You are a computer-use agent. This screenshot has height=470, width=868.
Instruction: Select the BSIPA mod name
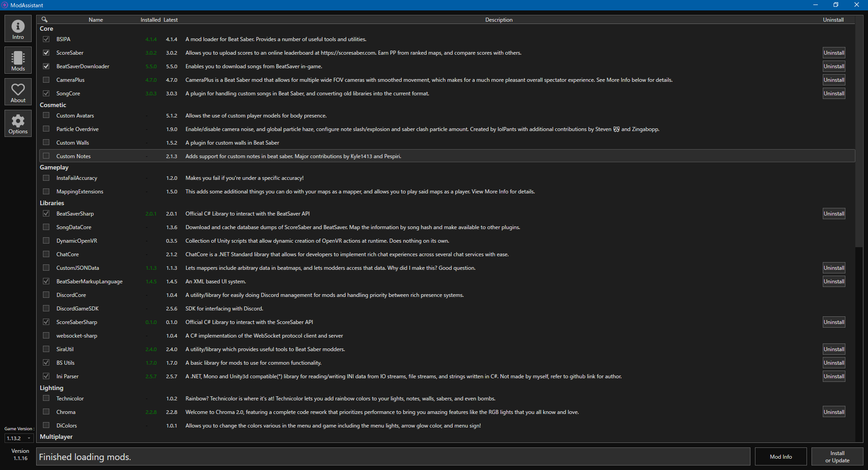(x=63, y=39)
